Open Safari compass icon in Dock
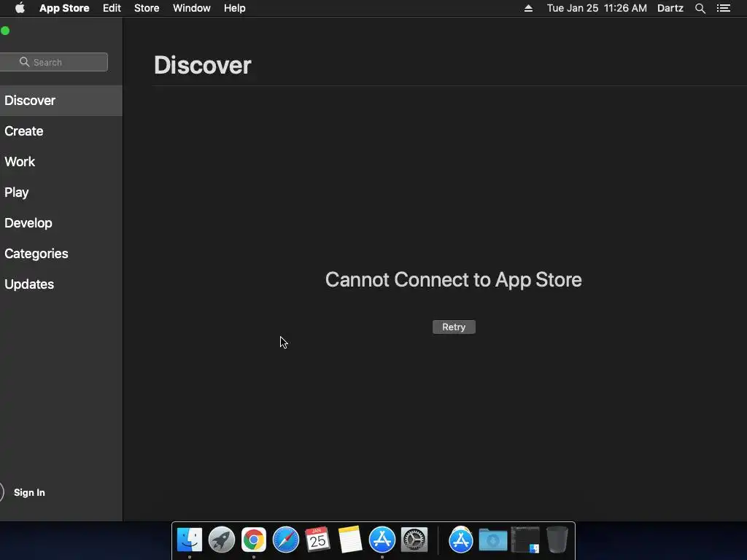This screenshot has width=747, height=560. [x=286, y=540]
